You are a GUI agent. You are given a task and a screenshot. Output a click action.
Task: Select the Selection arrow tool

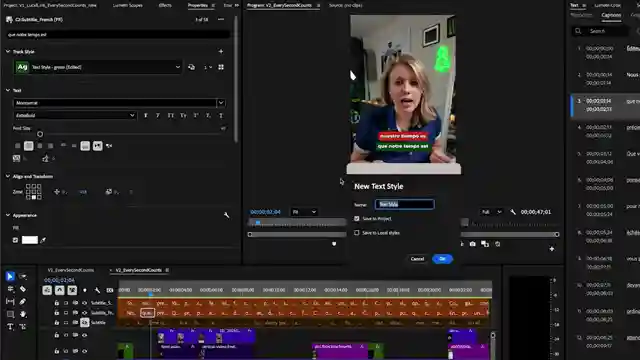(10, 276)
